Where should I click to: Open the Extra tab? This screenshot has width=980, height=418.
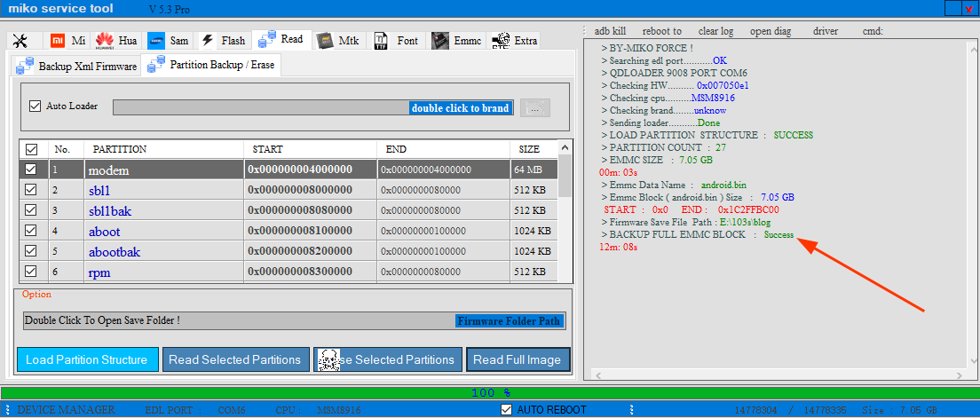point(514,41)
